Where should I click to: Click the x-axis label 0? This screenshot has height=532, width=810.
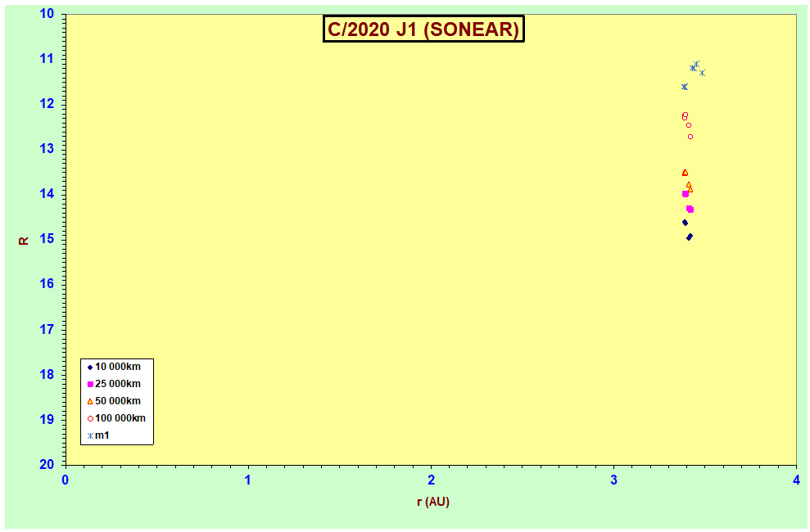point(66,480)
